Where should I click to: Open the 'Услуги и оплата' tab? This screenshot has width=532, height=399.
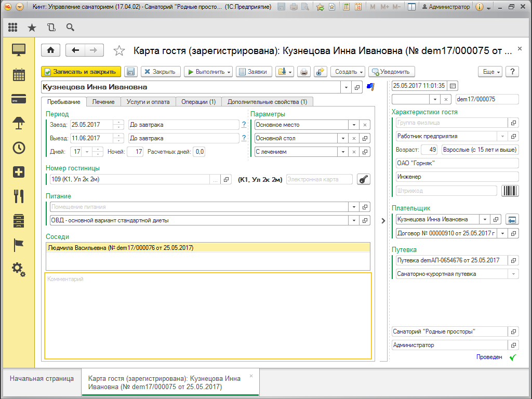[x=148, y=102]
